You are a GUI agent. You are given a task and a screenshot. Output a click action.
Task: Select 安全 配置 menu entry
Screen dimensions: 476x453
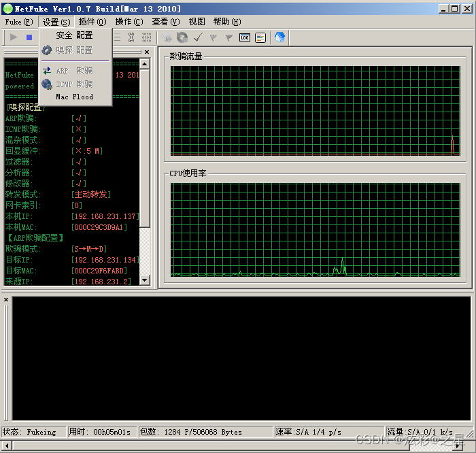[75, 35]
